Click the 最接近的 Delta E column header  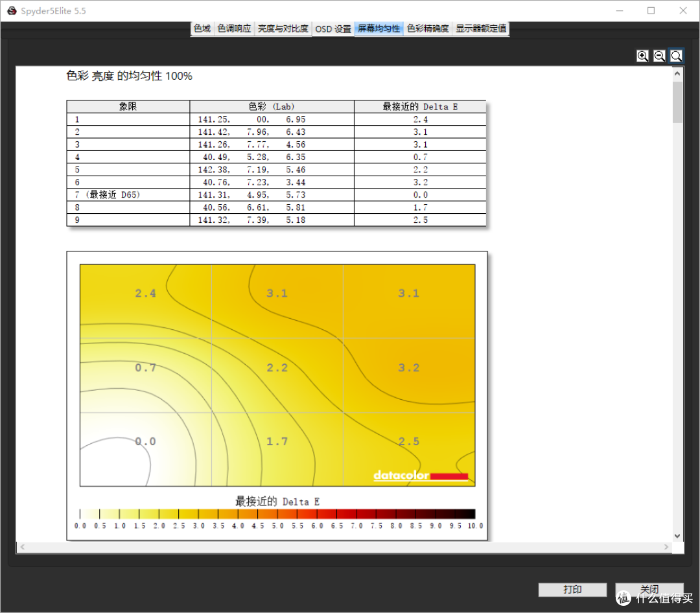point(420,106)
